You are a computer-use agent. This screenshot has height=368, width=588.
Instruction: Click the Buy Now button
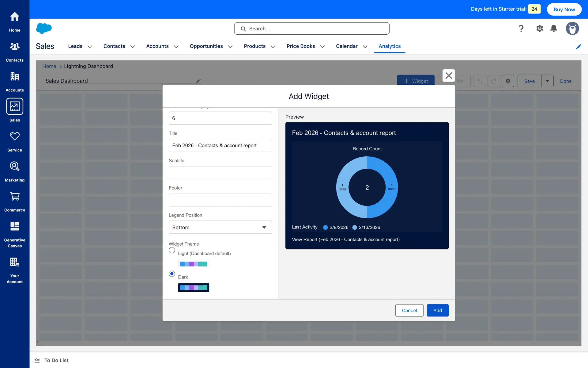pos(564,9)
